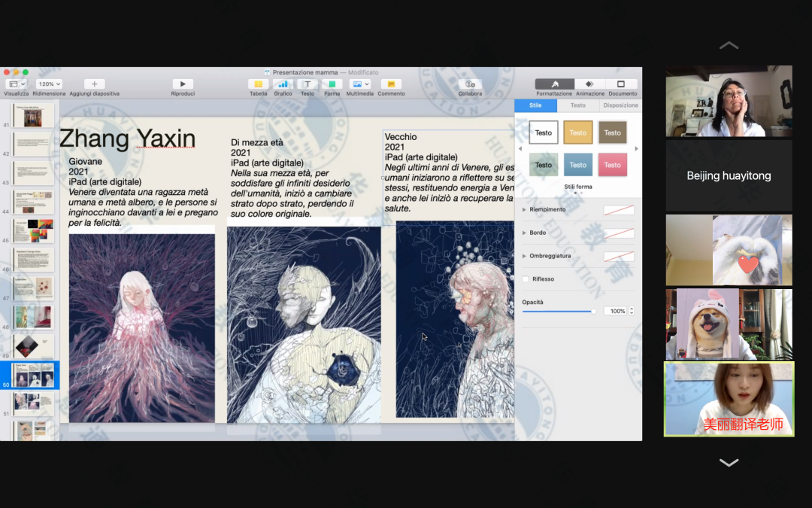
Task: Select the 美丽翻译老师 video tile
Action: [729, 399]
